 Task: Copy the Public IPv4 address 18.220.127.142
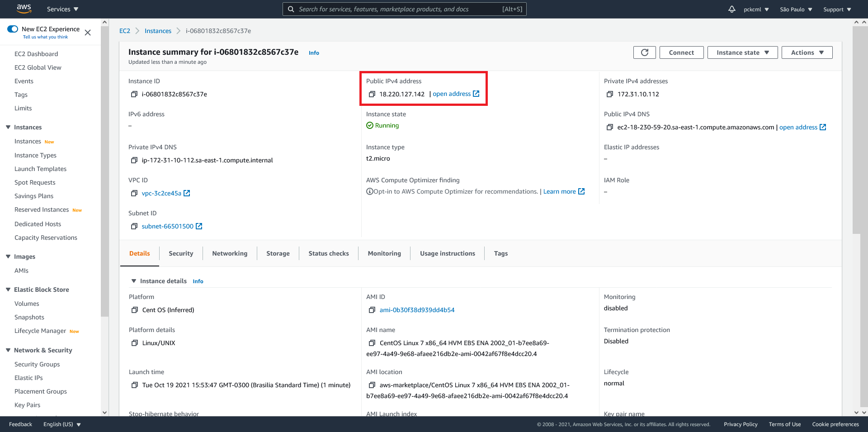372,94
